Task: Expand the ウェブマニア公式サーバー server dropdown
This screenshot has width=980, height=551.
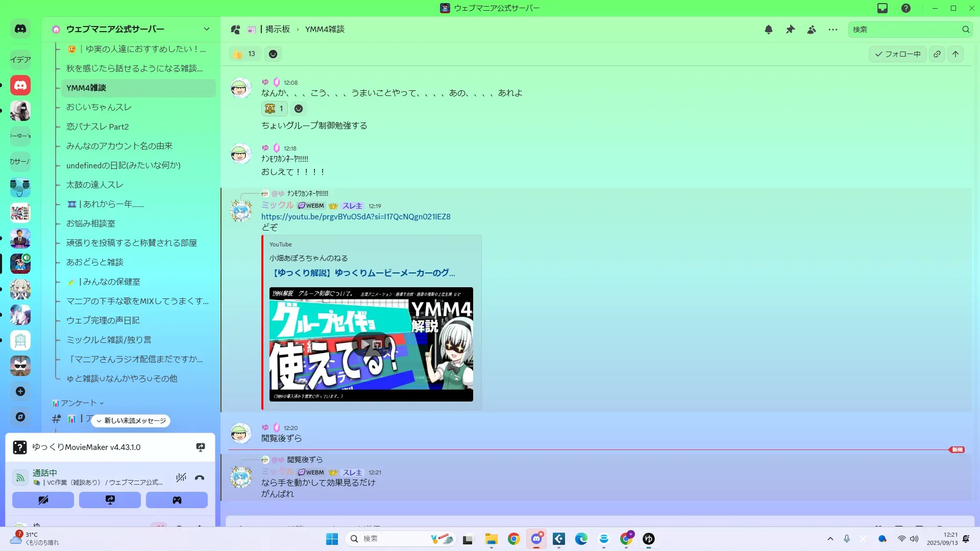Action: [x=206, y=29]
